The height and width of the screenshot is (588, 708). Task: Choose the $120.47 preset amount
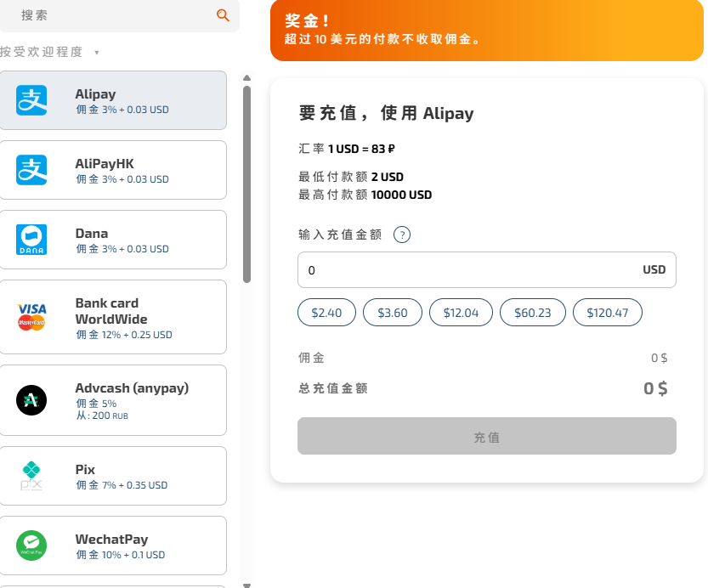coord(608,313)
